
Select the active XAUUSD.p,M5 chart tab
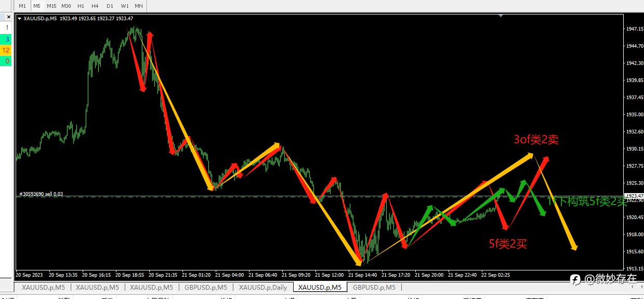click(x=320, y=287)
